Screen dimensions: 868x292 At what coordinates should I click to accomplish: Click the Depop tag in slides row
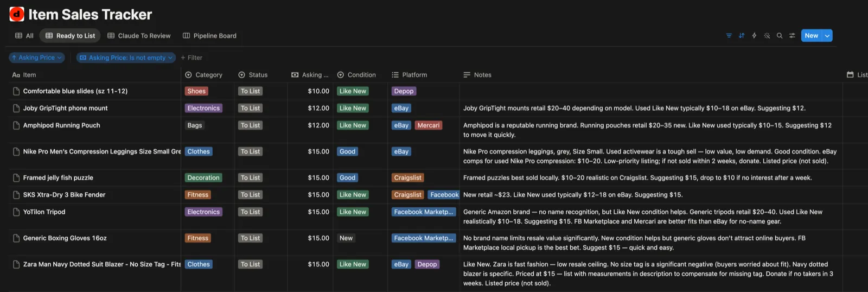tap(404, 91)
